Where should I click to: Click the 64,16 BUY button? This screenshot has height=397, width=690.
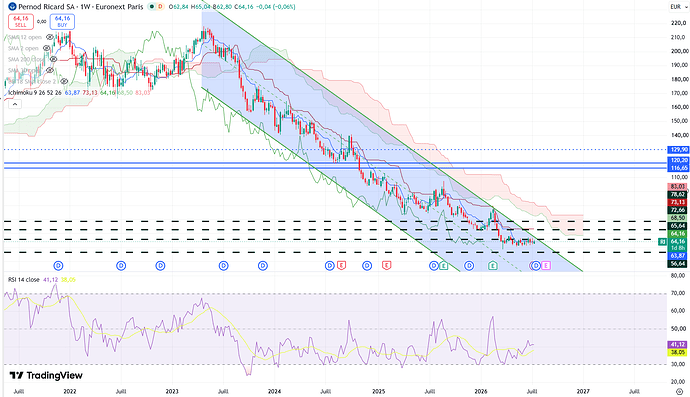tap(62, 22)
